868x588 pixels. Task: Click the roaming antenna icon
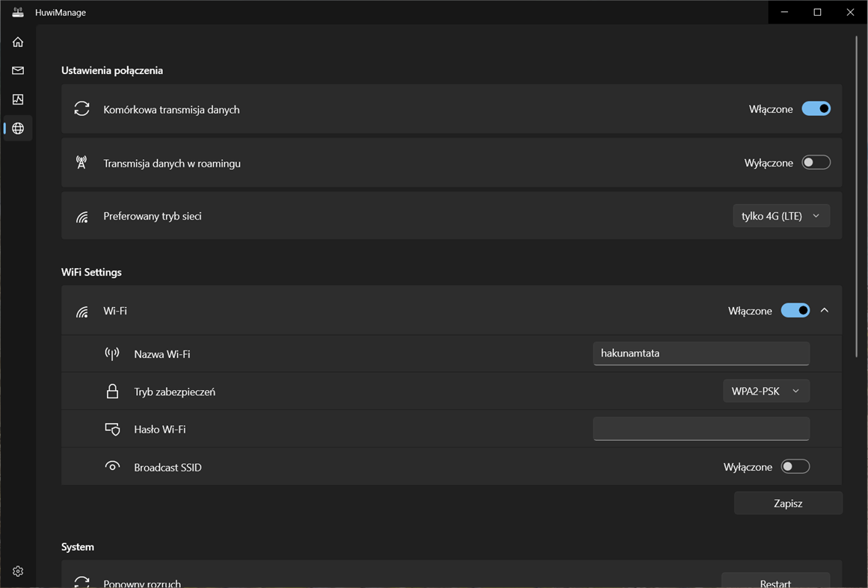coord(81,162)
